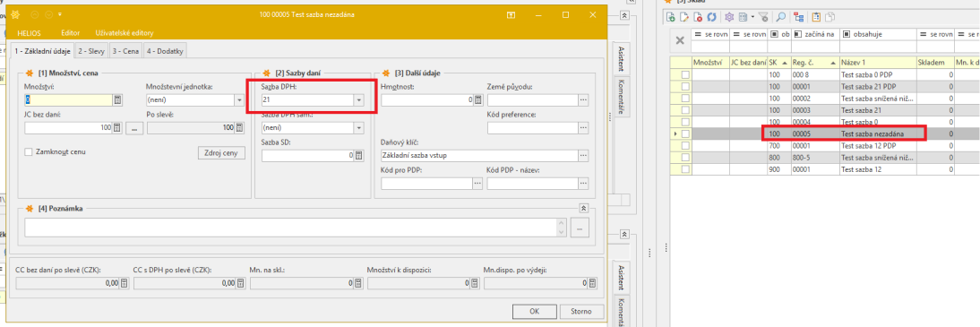Open the purple gear settings icon in Sklad toolbar
Screen dimensions: 980x327
click(x=729, y=18)
